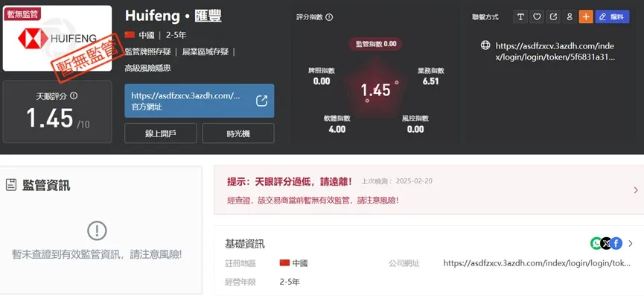This screenshot has width=644, height=296.
Task: Click the blue 爆料 button
Action: (x=612, y=17)
